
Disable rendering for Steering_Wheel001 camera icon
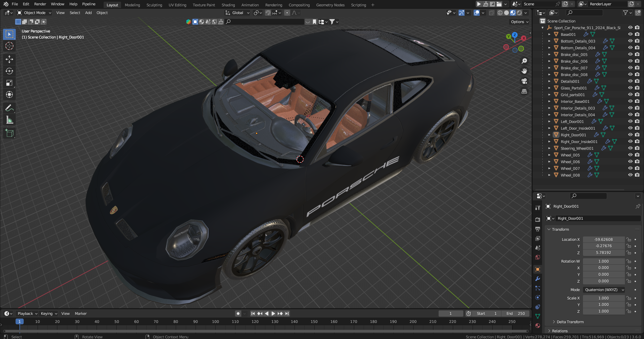[637, 148]
